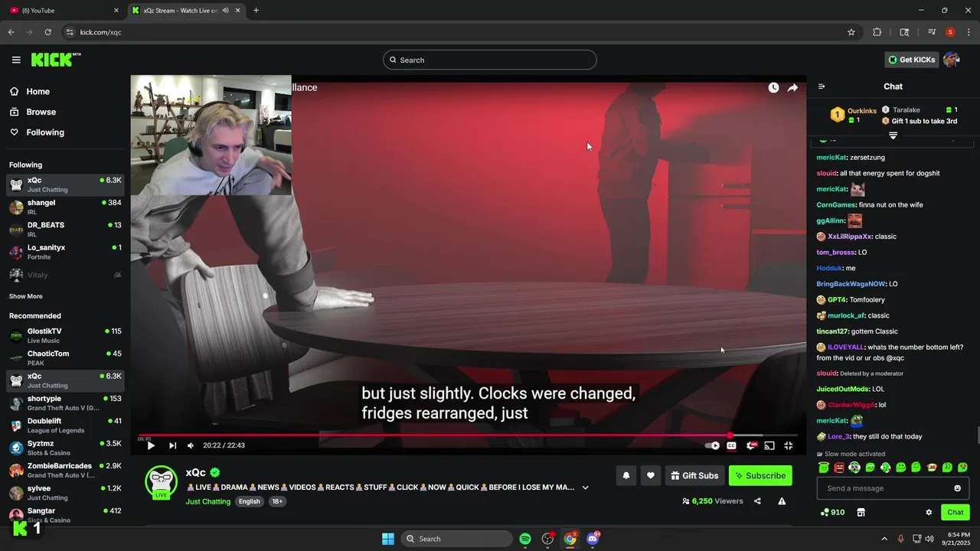Image resolution: width=980 pixels, height=551 pixels.
Task: Open shortyple recommended channel
Action: [65, 403]
